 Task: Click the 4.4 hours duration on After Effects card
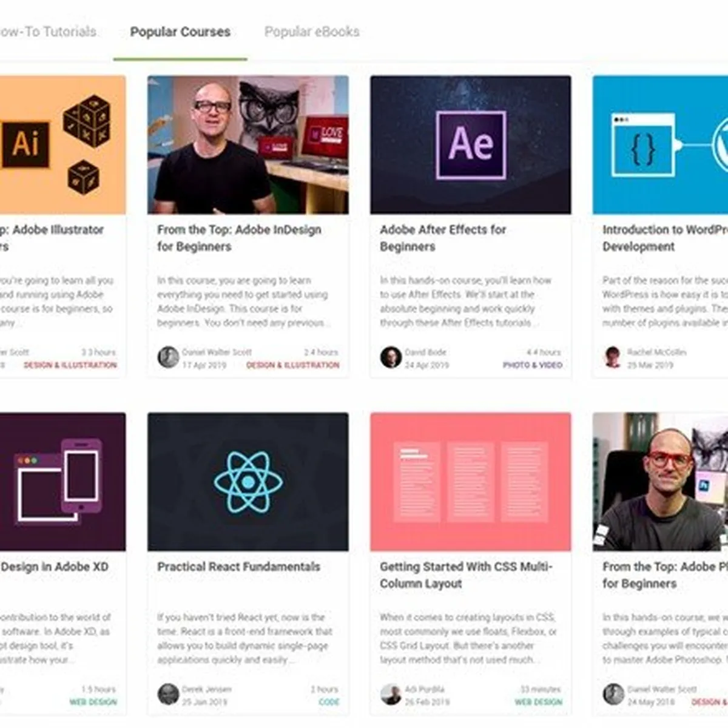[544, 352]
